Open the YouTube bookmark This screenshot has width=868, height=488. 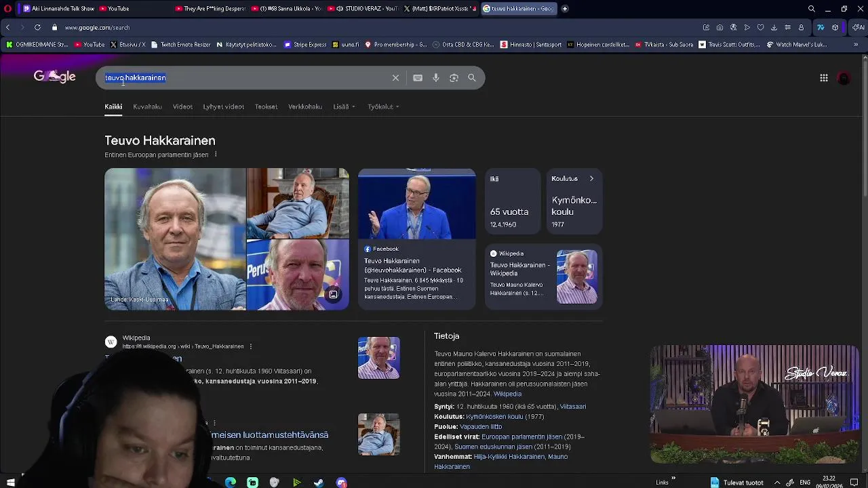90,45
